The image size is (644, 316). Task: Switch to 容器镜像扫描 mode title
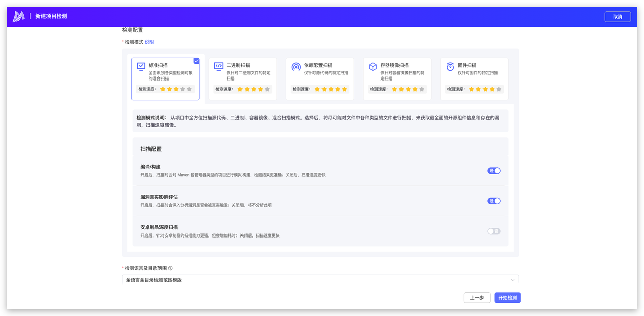(394, 65)
